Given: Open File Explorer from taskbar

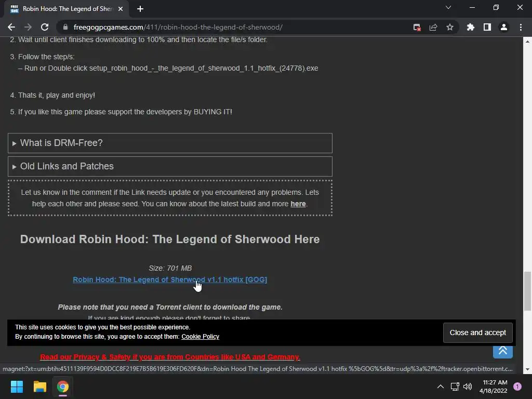Looking at the screenshot, I should pos(39,387).
